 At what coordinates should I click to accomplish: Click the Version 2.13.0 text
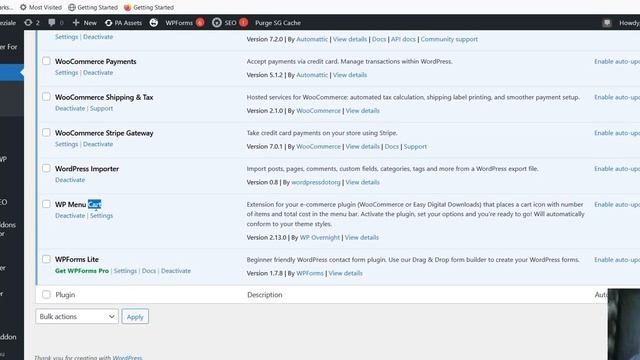[x=266, y=237]
